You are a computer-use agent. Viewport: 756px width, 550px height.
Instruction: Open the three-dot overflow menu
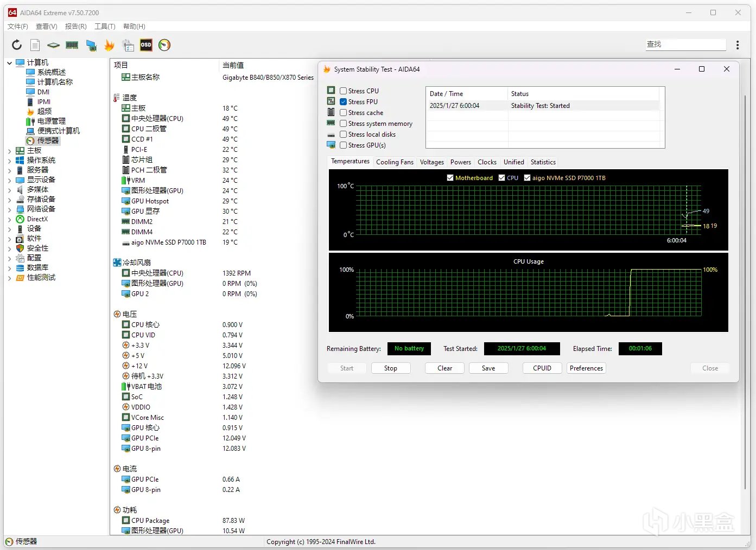(737, 45)
